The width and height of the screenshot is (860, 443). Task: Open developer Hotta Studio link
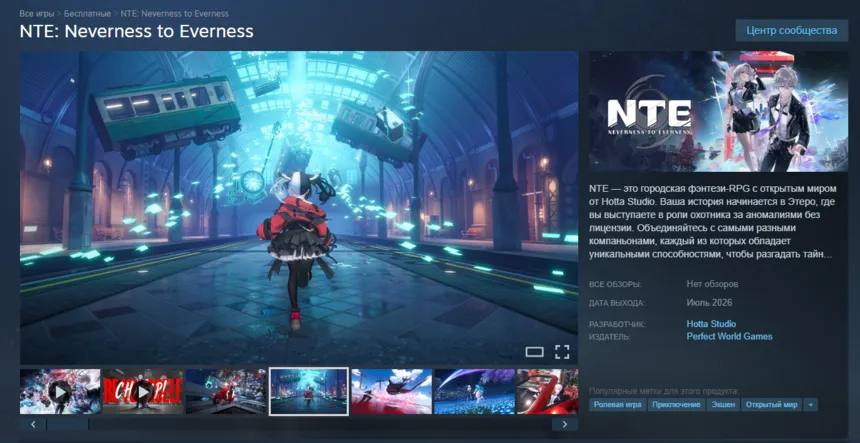click(711, 324)
